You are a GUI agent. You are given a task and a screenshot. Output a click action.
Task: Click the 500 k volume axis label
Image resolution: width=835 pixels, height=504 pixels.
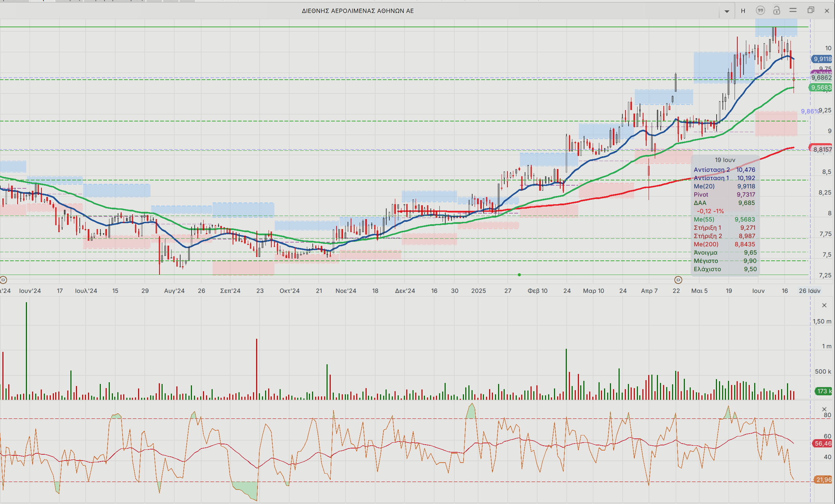click(823, 372)
